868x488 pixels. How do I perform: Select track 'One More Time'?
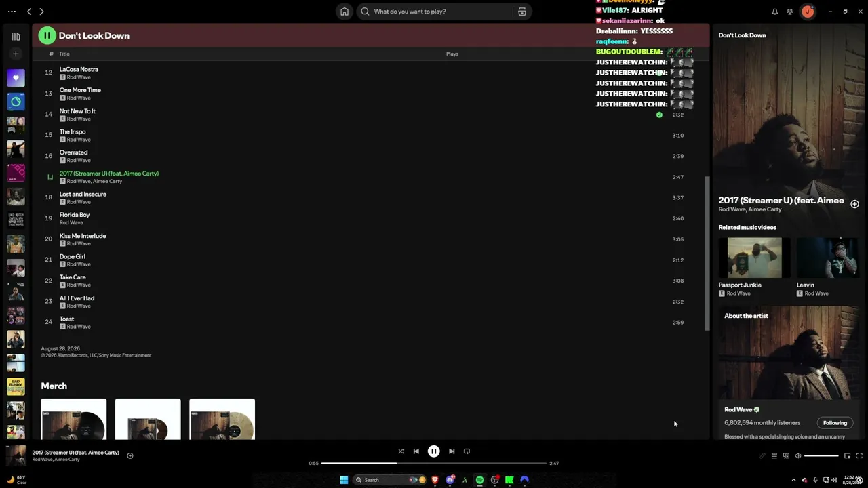80,90
